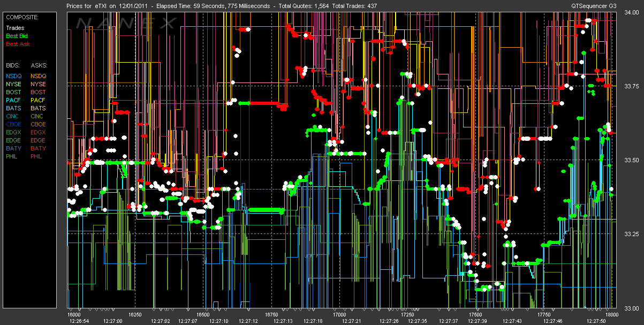The height and width of the screenshot is (325, 644).
Task: Select the red 'Best Ask' legend entry
Action: point(18,43)
